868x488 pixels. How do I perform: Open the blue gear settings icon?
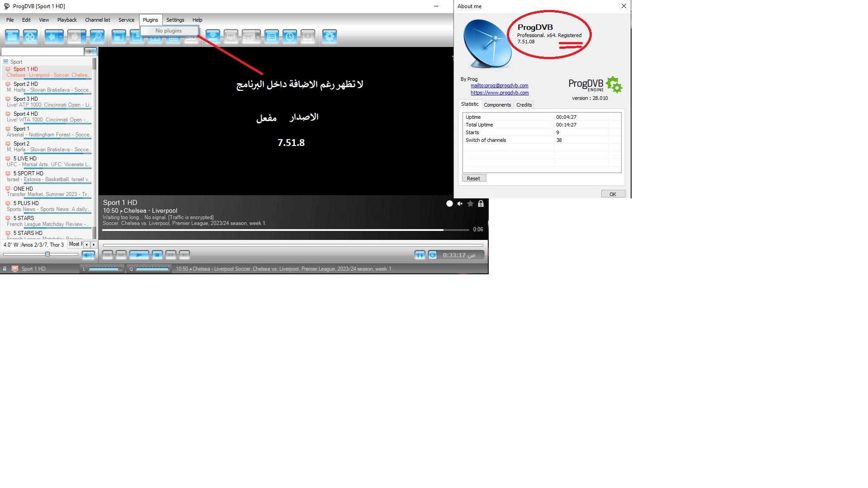(x=330, y=37)
